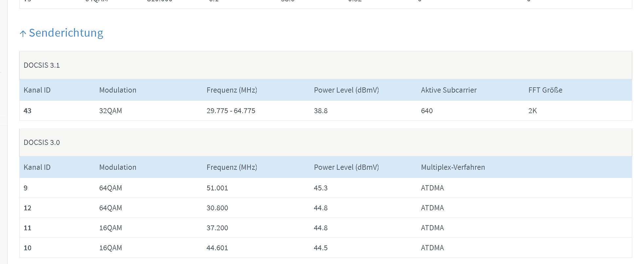Click the up arrow beside Senderichtung
The height and width of the screenshot is (264, 644).
23,33
